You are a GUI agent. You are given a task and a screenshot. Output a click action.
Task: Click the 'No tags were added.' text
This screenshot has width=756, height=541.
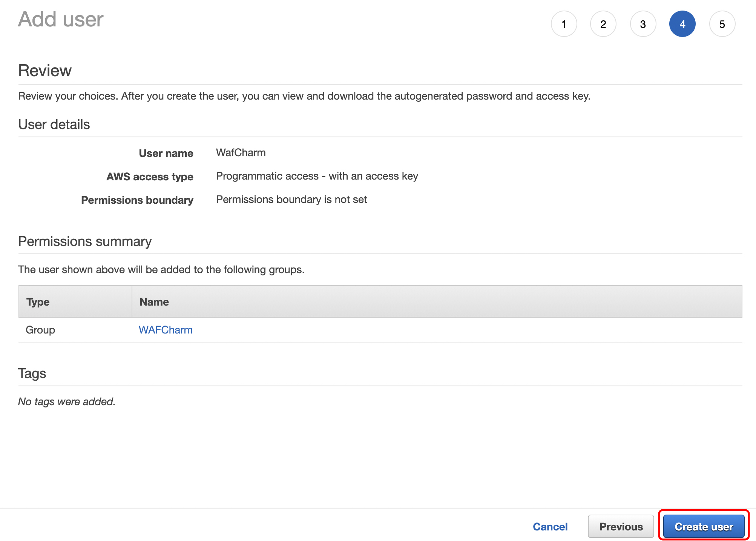67,401
